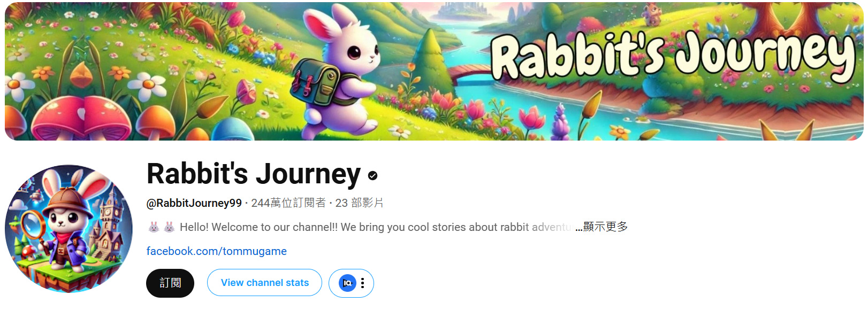Subscribe using the black 訂閱 button
Viewport: 868px width, 310px height.
(x=170, y=283)
